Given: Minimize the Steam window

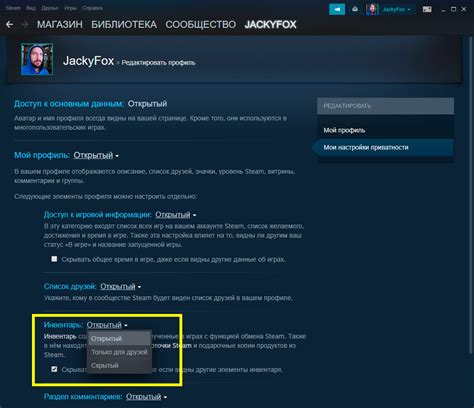Looking at the screenshot, I should 443,10.
